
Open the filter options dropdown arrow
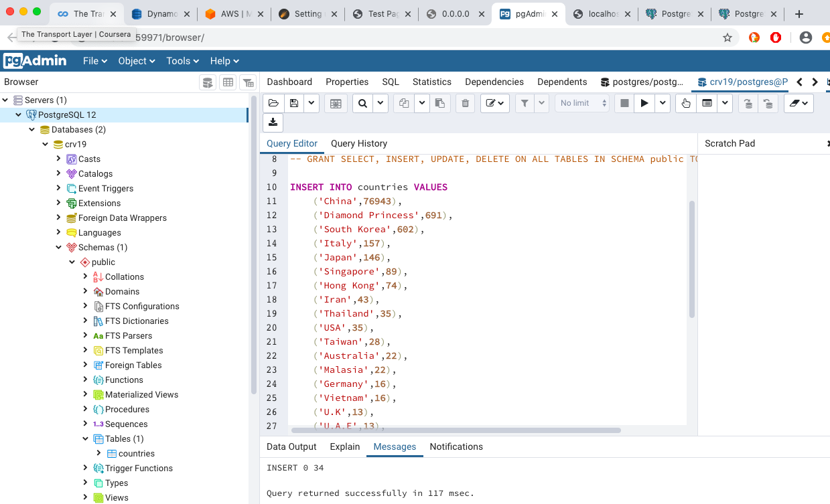pos(542,103)
